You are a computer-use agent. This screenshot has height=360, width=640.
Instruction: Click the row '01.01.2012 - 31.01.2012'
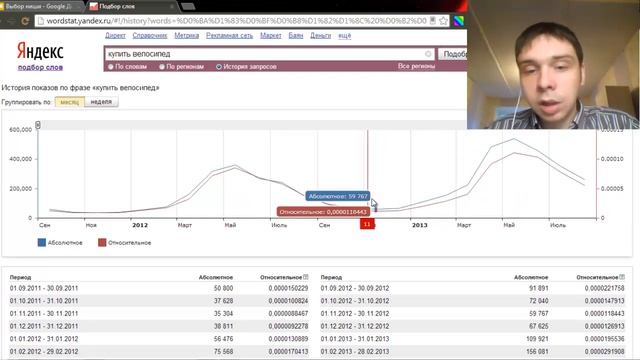coord(159,339)
